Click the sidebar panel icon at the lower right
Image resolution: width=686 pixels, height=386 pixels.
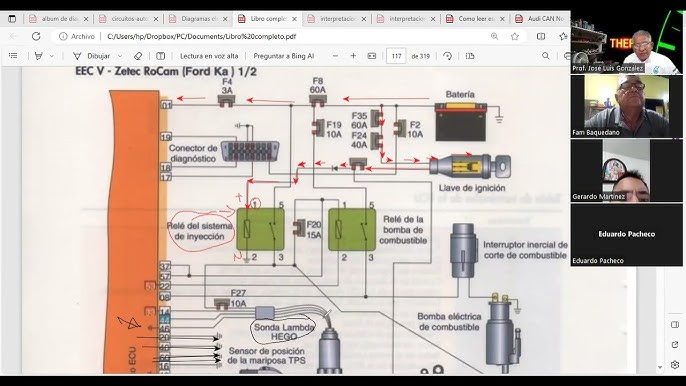click(x=675, y=325)
